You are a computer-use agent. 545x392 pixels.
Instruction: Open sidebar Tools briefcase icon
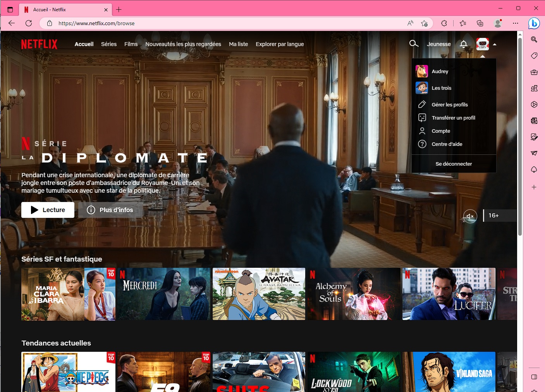tap(534, 72)
